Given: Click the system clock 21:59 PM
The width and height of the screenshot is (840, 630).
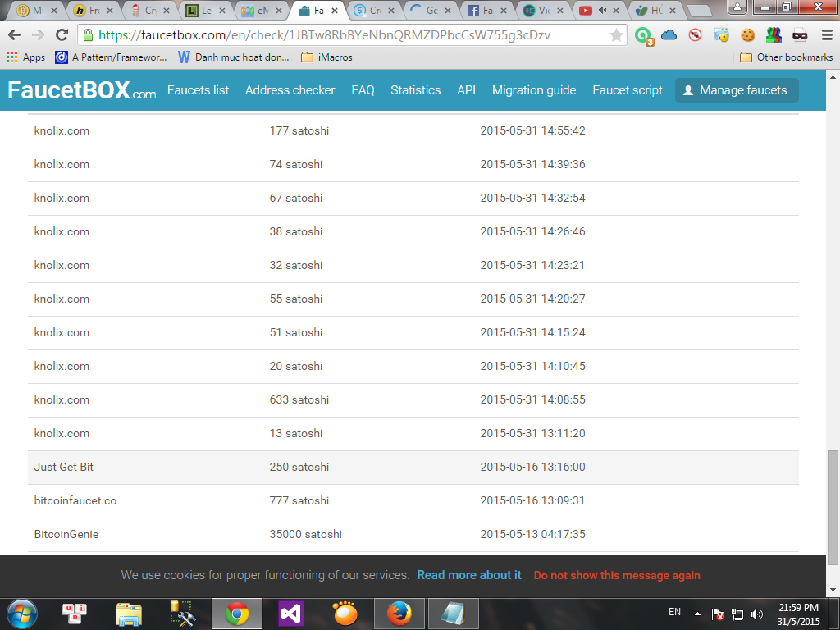Looking at the screenshot, I should pyautogui.click(x=798, y=608).
